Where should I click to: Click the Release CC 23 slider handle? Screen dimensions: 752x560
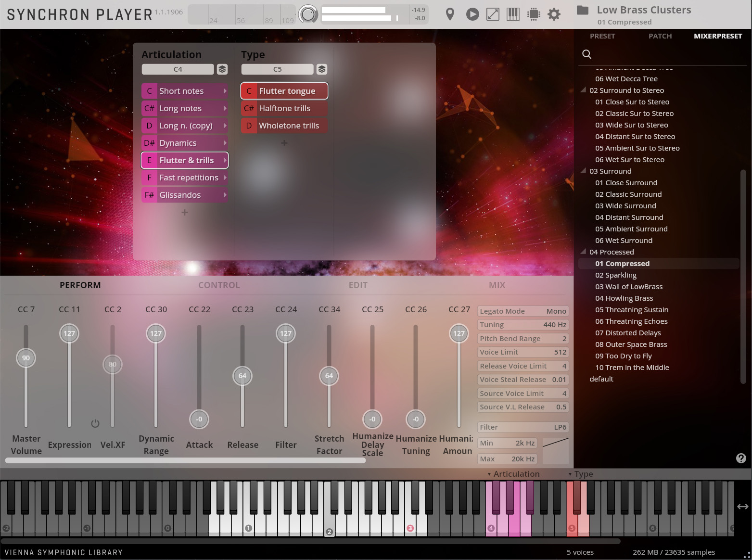(x=242, y=376)
